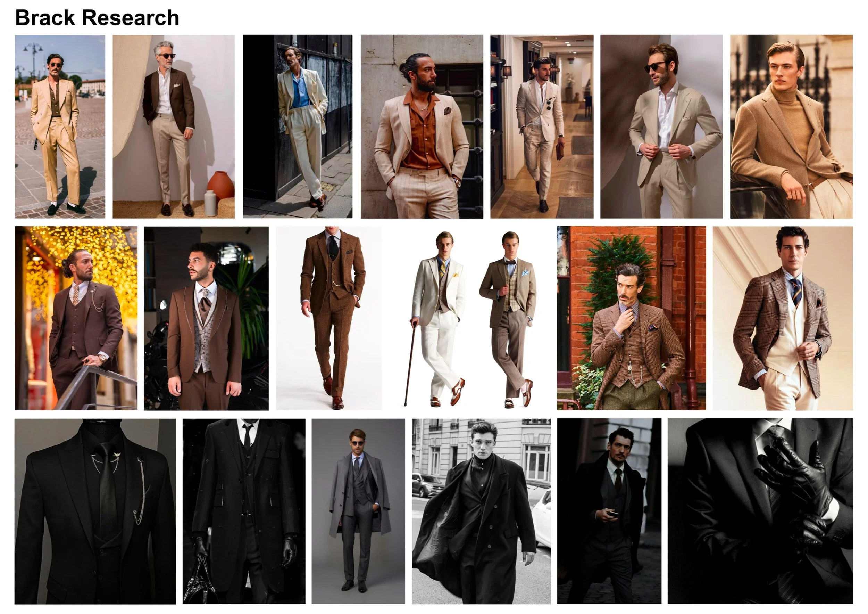
Task: Click the camel turtleneck and blazer photo
Action: [x=791, y=126]
